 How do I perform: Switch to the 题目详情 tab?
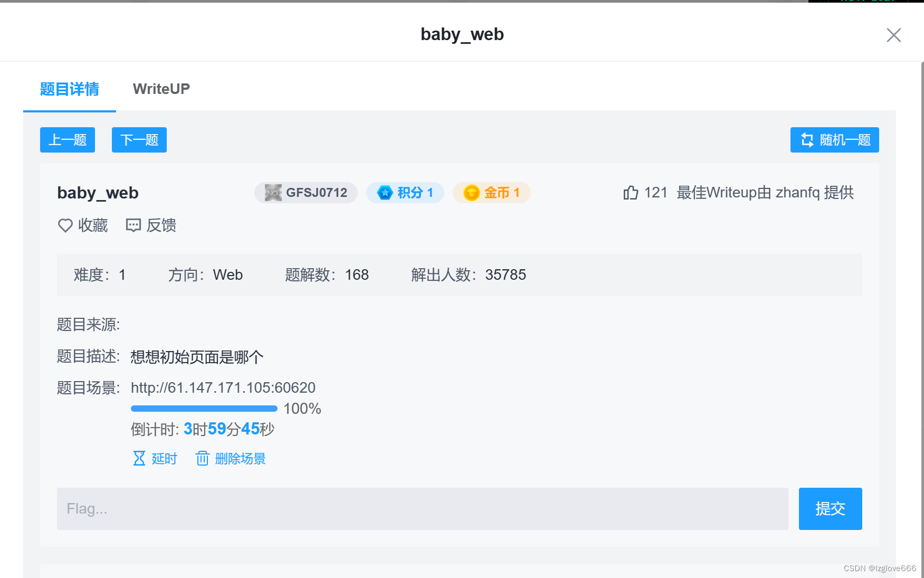tap(69, 89)
